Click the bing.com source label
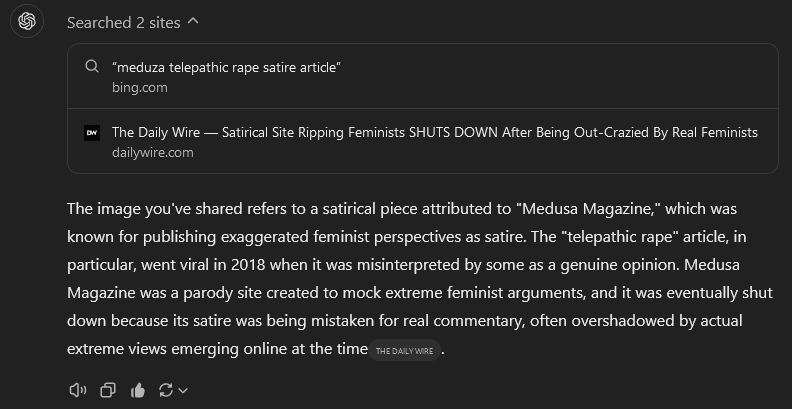Viewport: 792px width, 409px height. pos(139,87)
